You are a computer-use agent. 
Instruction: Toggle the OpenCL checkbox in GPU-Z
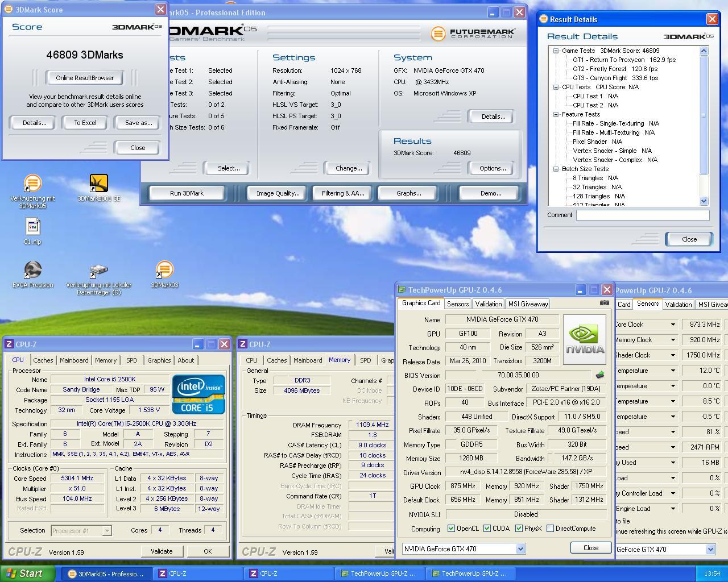point(452,529)
